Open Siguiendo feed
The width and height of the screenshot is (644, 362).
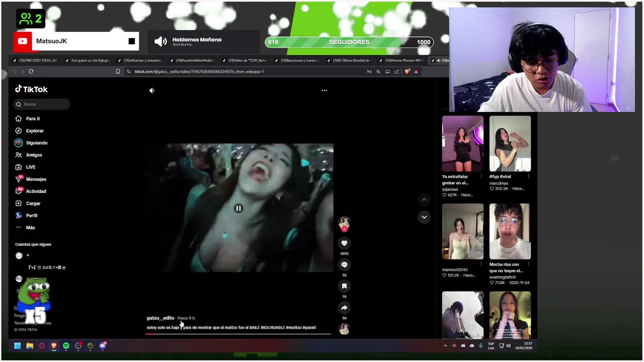pos(31,143)
